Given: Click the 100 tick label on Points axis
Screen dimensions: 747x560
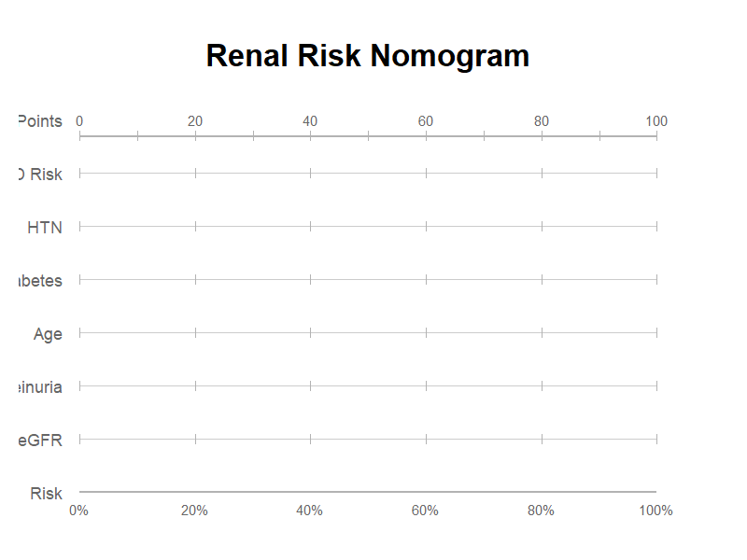Looking at the screenshot, I should [656, 121].
